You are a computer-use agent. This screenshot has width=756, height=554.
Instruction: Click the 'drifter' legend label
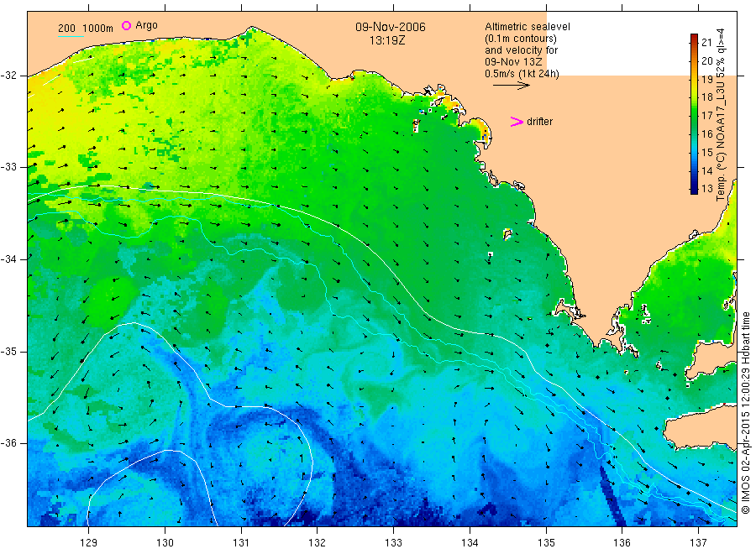[x=539, y=122]
